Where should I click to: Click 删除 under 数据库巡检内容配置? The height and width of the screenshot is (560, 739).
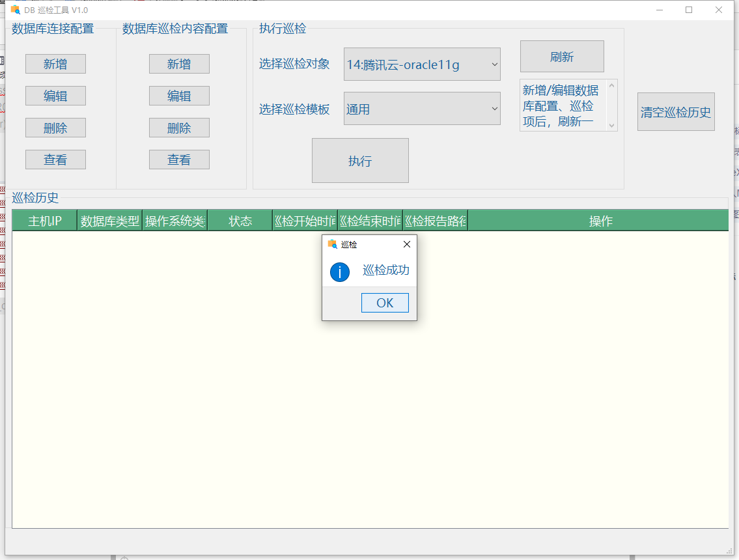179,128
